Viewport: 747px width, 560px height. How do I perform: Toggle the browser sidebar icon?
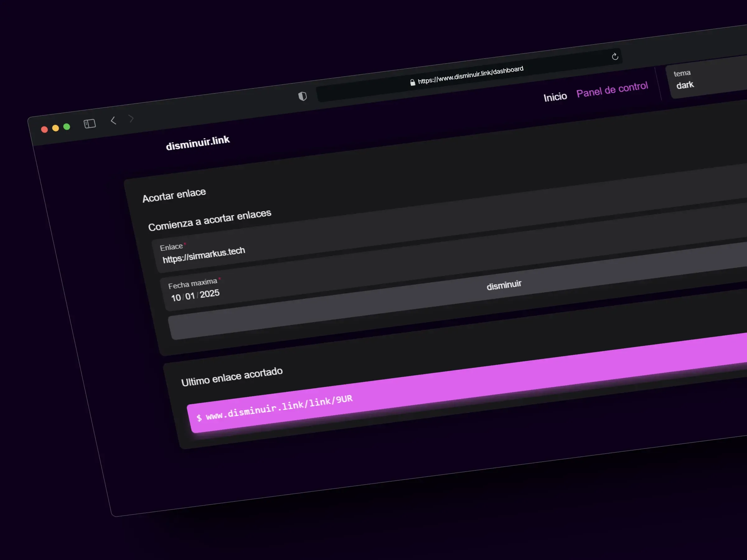(x=90, y=124)
